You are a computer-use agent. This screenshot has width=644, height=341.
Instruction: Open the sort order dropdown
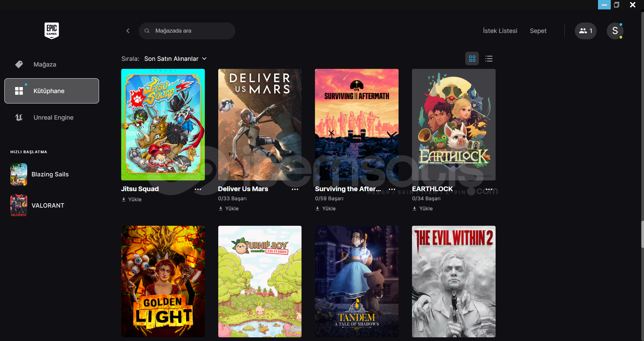175,59
